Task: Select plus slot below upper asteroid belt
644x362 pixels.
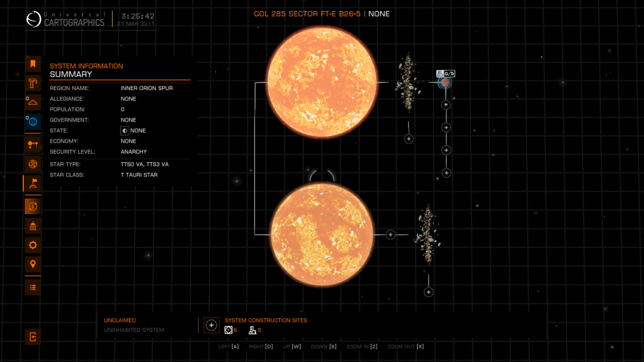Action: pos(409,139)
